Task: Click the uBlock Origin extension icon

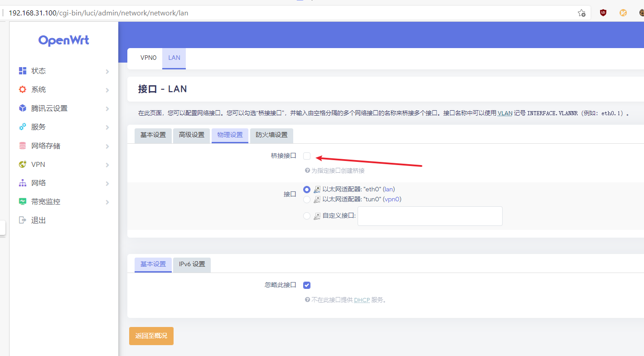Action: click(x=603, y=13)
